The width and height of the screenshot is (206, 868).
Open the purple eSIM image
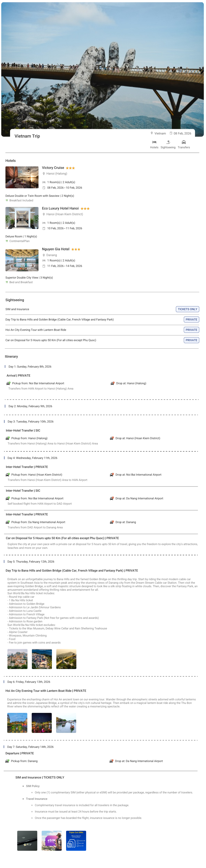pos(52,841)
